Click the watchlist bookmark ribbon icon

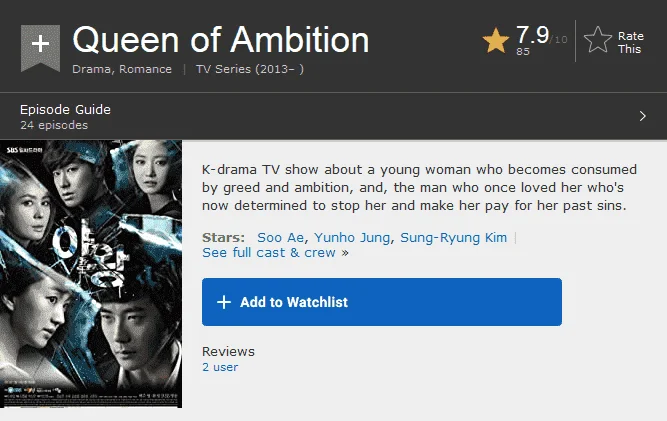(40, 48)
